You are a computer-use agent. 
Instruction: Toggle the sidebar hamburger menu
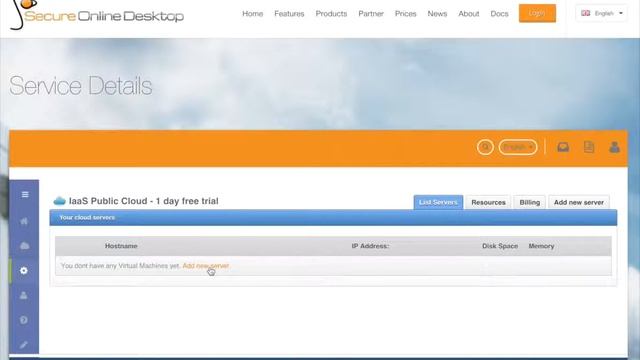click(25, 195)
